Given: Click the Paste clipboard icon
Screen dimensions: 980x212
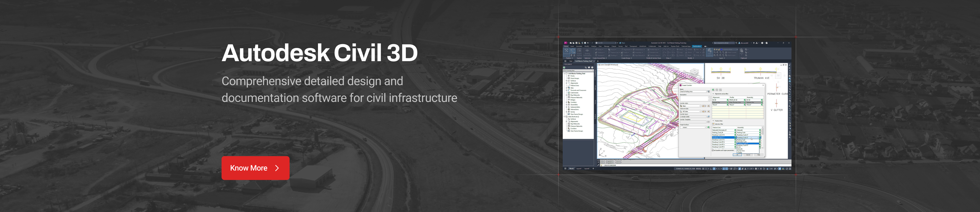Looking at the screenshot, I should pyautogui.click(x=742, y=52).
